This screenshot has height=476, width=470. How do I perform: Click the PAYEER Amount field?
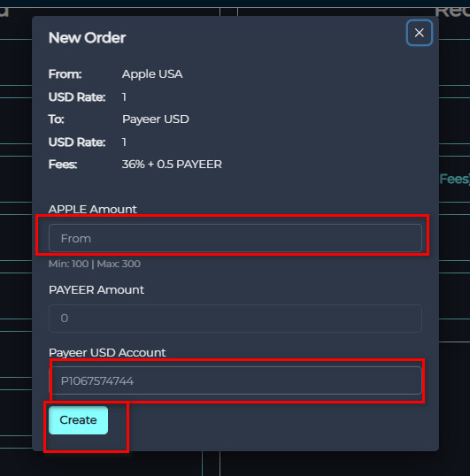coord(235,319)
